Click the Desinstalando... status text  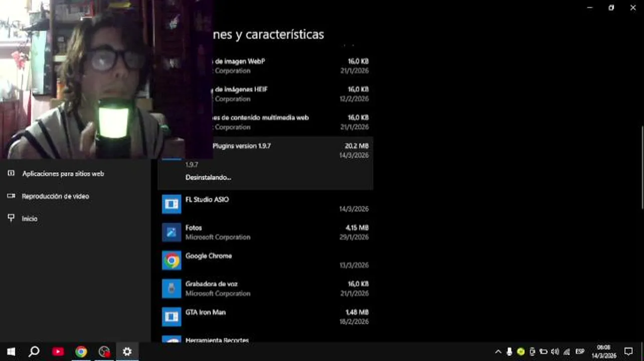click(208, 177)
